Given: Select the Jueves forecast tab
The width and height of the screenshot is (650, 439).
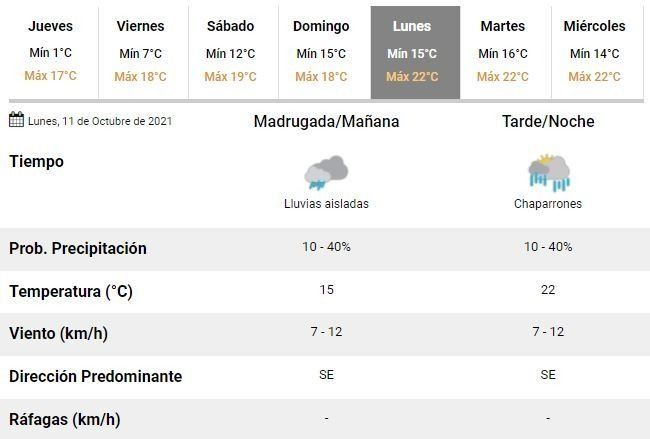Looking at the screenshot, I should click(x=51, y=52).
